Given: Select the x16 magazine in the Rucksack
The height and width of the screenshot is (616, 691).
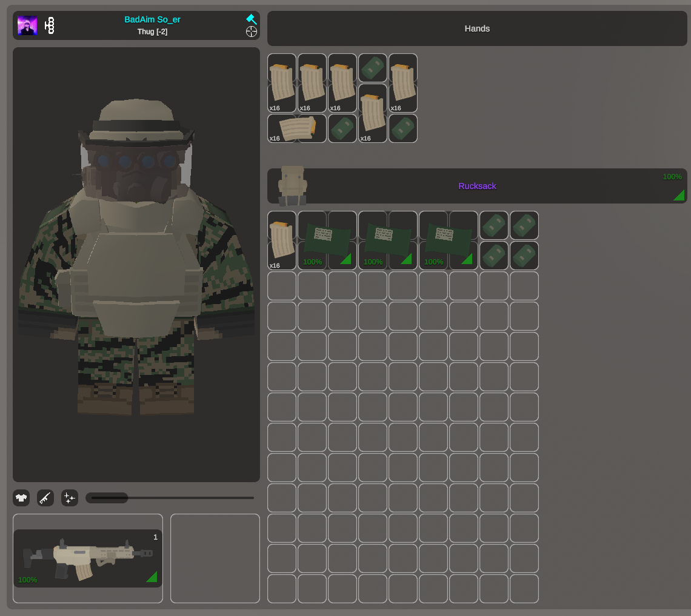Looking at the screenshot, I should pyautogui.click(x=282, y=240).
